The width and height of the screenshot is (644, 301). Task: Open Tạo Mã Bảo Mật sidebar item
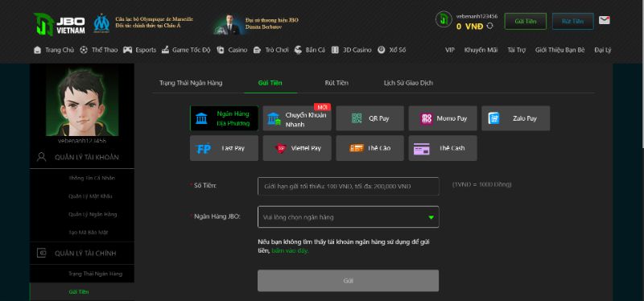tap(88, 232)
